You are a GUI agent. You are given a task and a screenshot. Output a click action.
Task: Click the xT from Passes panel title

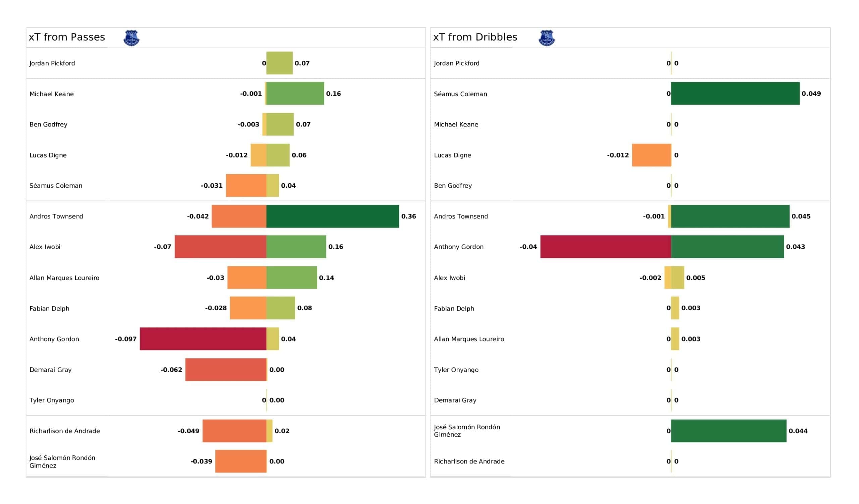point(67,37)
